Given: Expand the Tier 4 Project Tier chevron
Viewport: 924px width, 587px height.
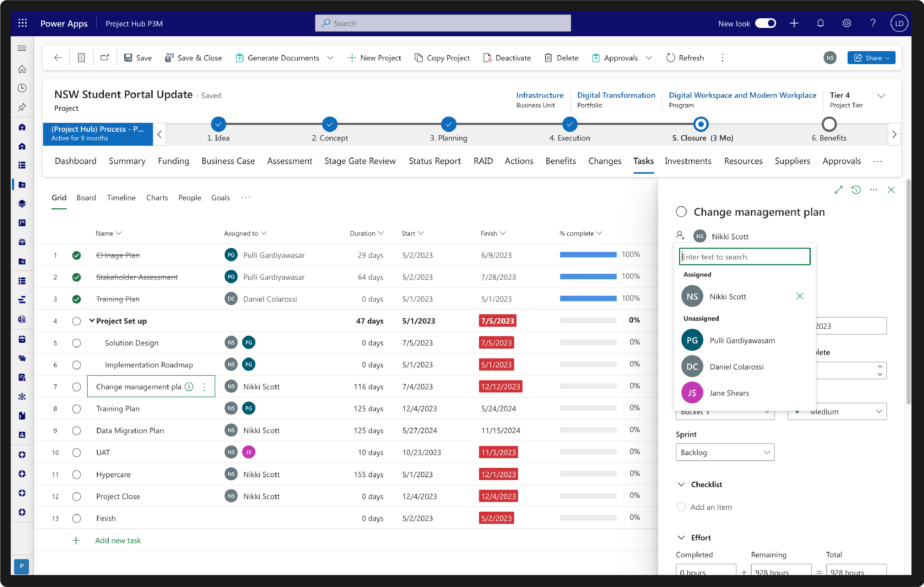Looking at the screenshot, I should point(881,95).
